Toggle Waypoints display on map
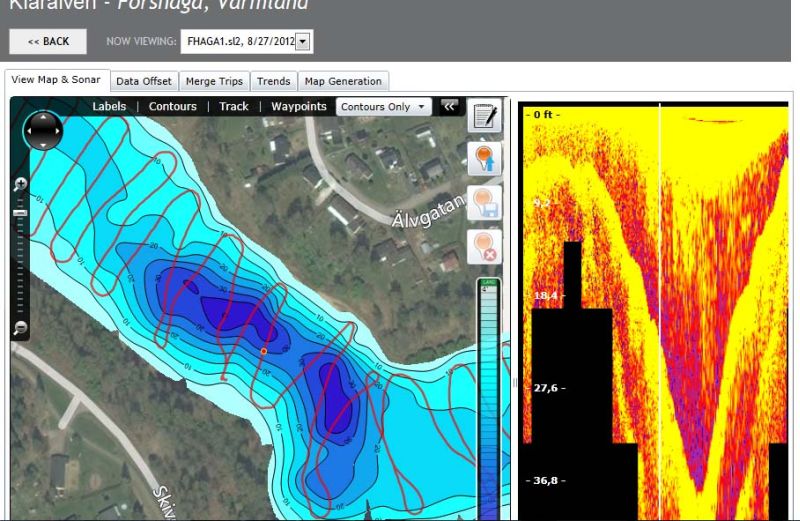The image size is (800, 521). 298,106
